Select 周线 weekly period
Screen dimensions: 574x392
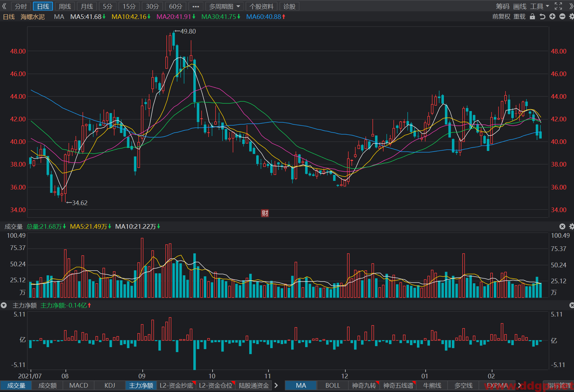click(x=65, y=6)
